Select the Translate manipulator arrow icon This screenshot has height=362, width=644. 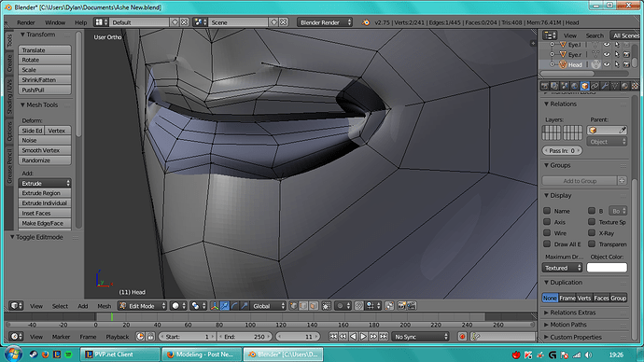pyautogui.click(x=224, y=306)
